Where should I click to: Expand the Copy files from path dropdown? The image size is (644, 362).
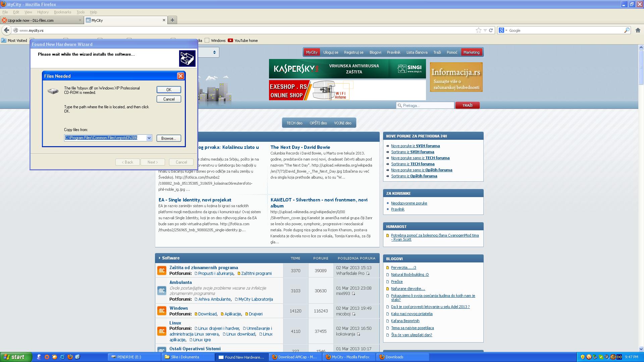[149, 138]
